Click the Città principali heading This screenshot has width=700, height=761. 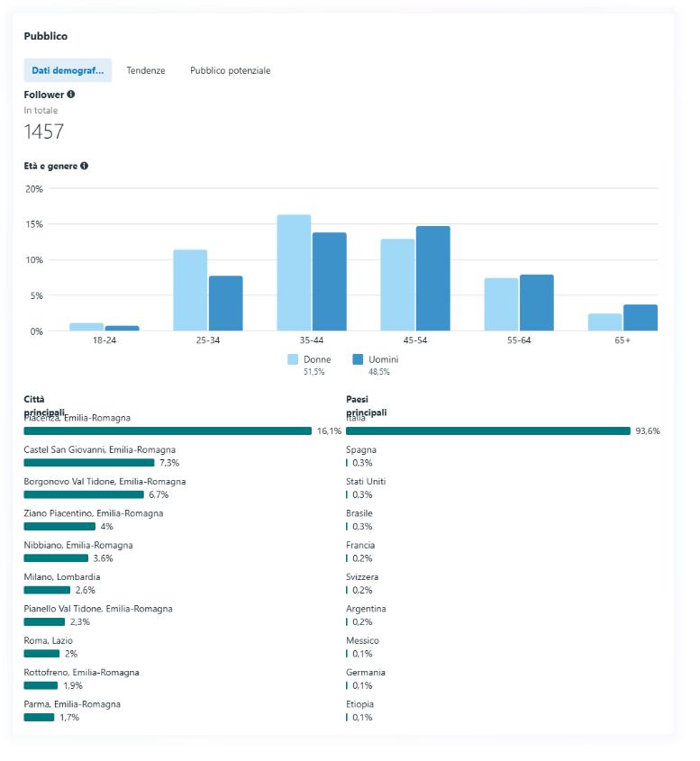tap(44, 406)
